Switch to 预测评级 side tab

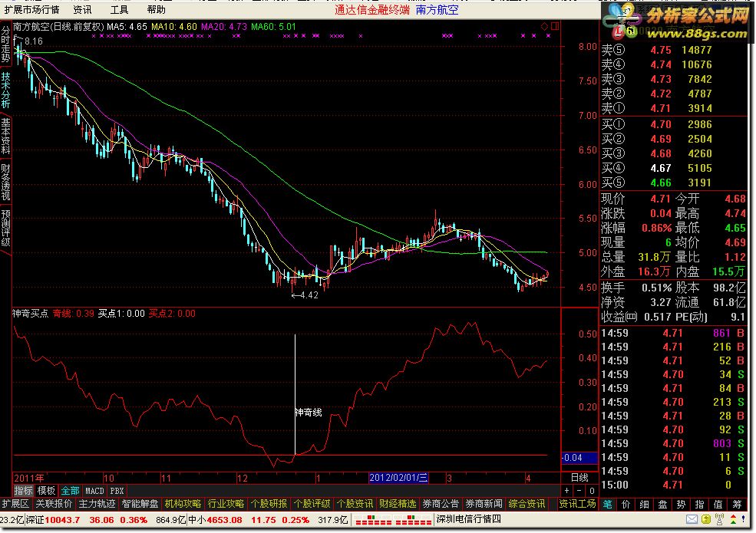5,228
